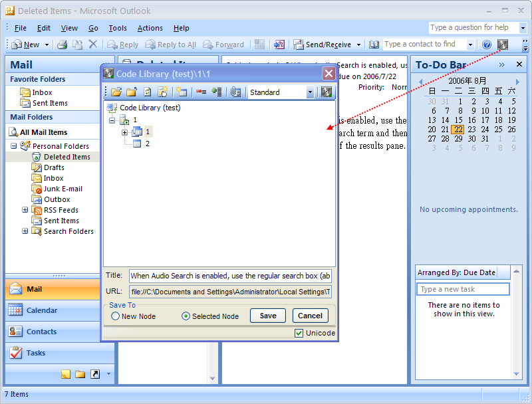532x404 pixels.
Task: Open the Tools menu
Action: [118, 28]
